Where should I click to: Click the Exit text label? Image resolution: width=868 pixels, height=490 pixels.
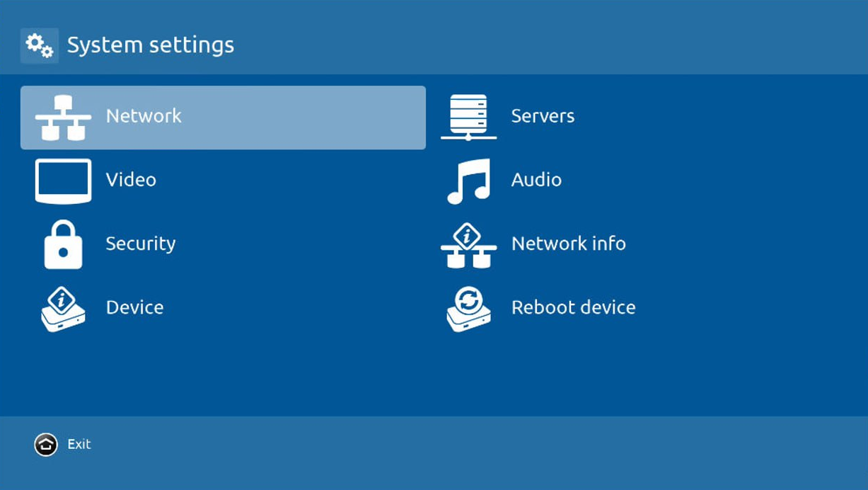point(79,444)
